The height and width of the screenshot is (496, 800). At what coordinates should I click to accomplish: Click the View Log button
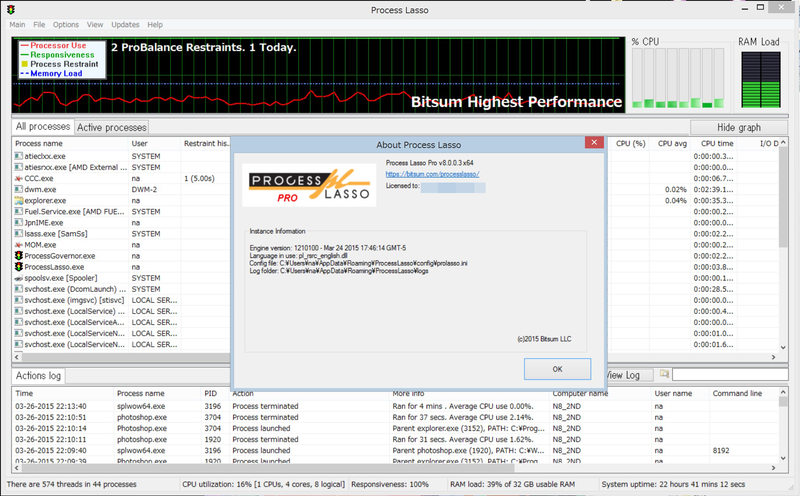click(628, 375)
